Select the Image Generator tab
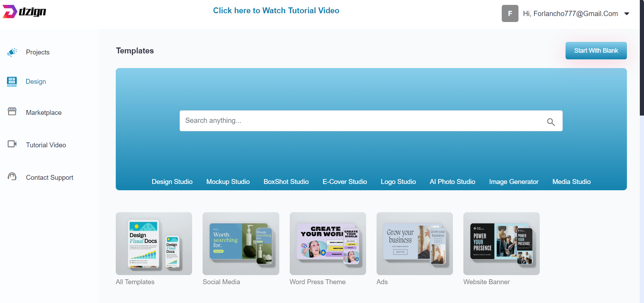Viewport: 644px width, 303px height. pos(514,182)
